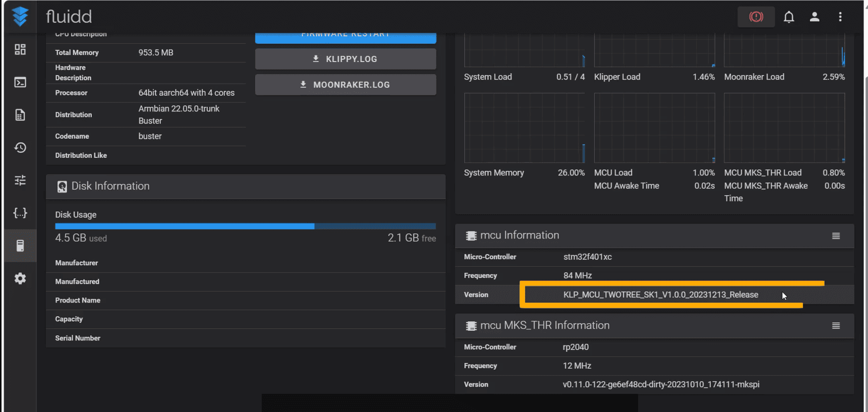Click the Product Name row label

pyautogui.click(x=78, y=300)
